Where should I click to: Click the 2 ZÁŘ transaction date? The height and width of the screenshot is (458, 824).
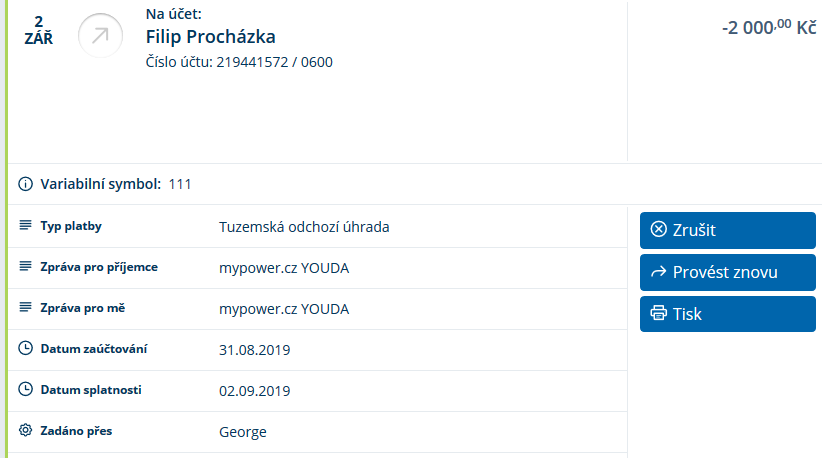coord(38,30)
